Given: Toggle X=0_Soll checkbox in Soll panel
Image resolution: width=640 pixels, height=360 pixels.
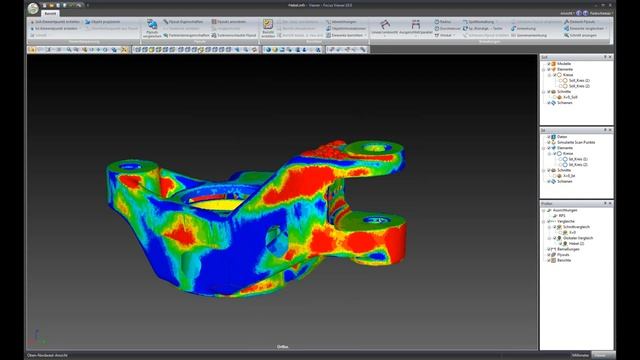Looking at the screenshot, I should pyautogui.click(x=555, y=97).
